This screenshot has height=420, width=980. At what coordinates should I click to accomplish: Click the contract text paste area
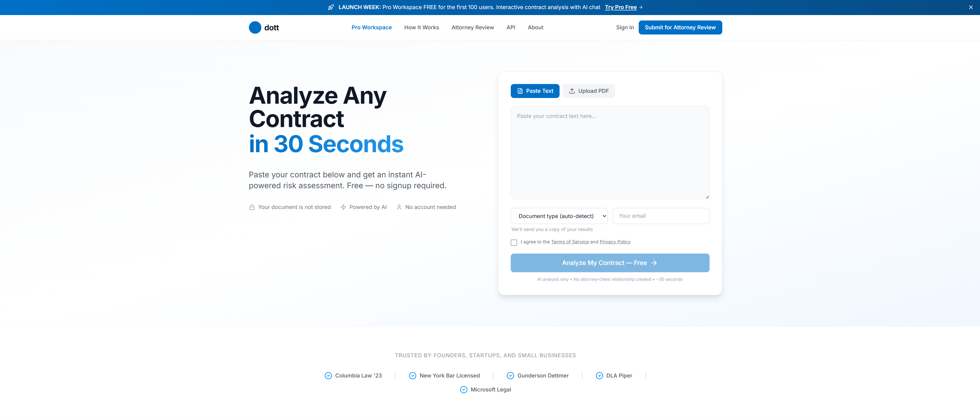pos(609,152)
